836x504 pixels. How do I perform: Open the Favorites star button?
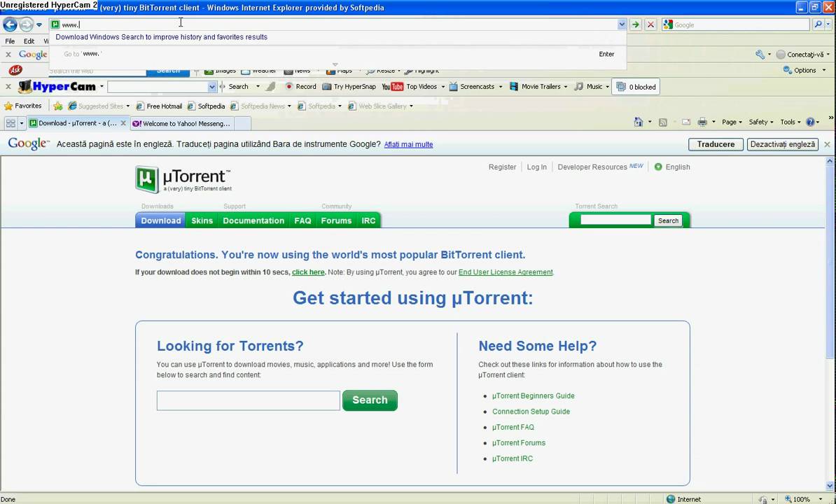(x=22, y=106)
